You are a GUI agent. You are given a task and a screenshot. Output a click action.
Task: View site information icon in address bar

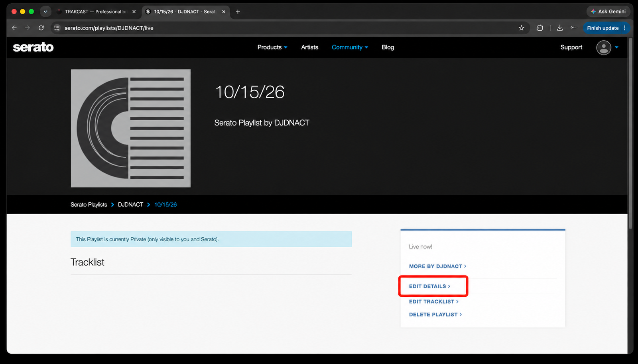pyautogui.click(x=57, y=28)
